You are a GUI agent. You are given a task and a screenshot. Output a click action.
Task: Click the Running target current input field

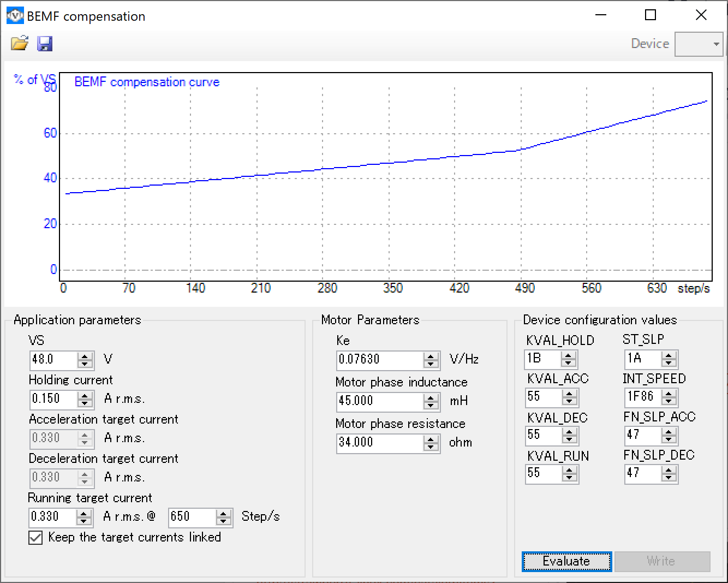click(x=53, y=517)
